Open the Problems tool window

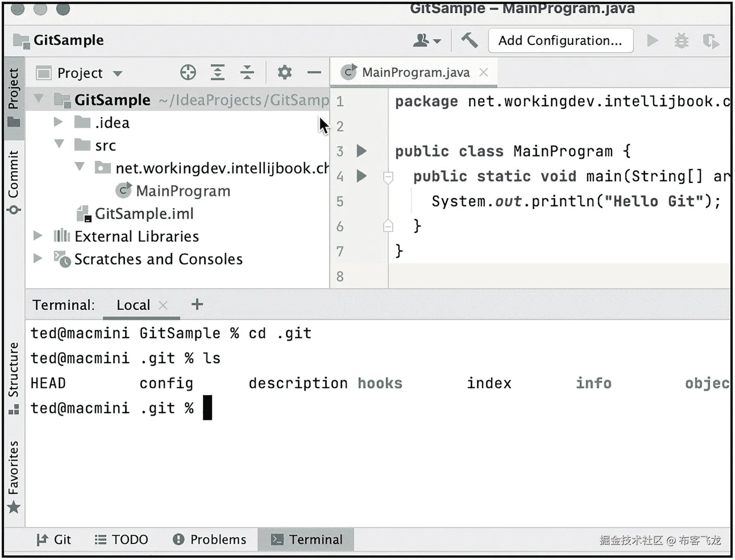(x=209, y=540)
